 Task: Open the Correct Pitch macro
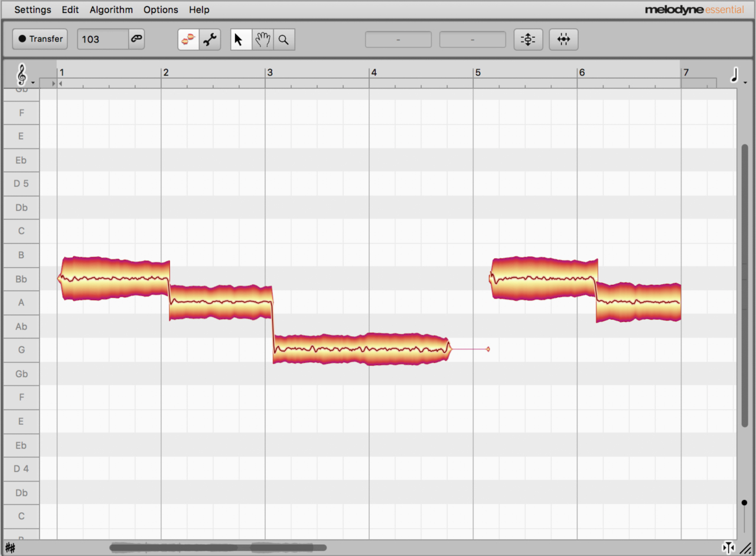coord(528,40)
